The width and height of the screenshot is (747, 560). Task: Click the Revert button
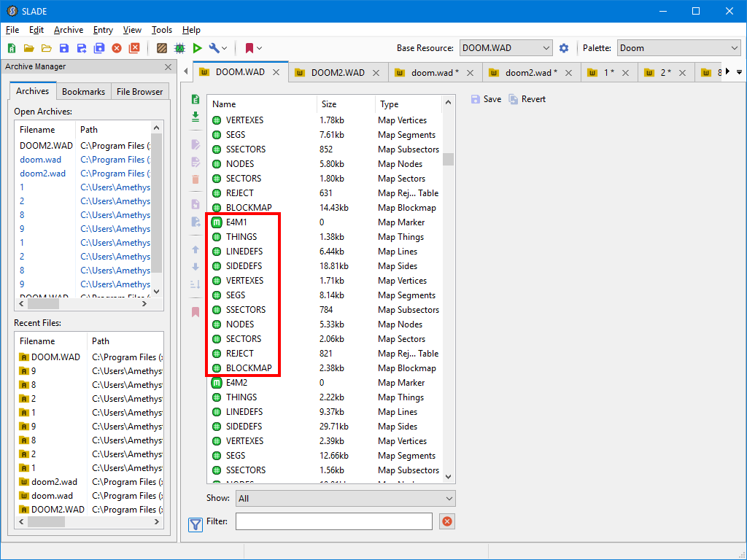527,99
